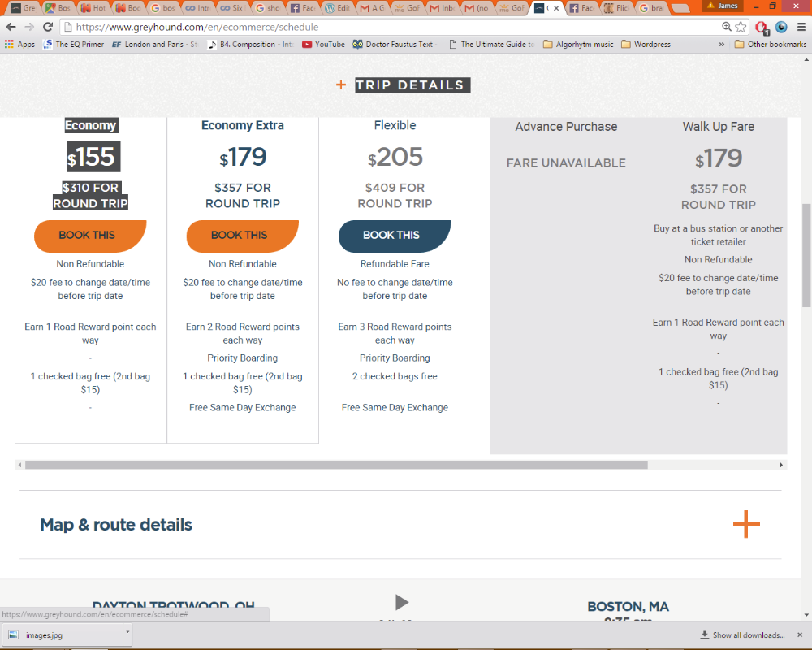Click the horizontal fare table scrollbar

click(336, 466)
